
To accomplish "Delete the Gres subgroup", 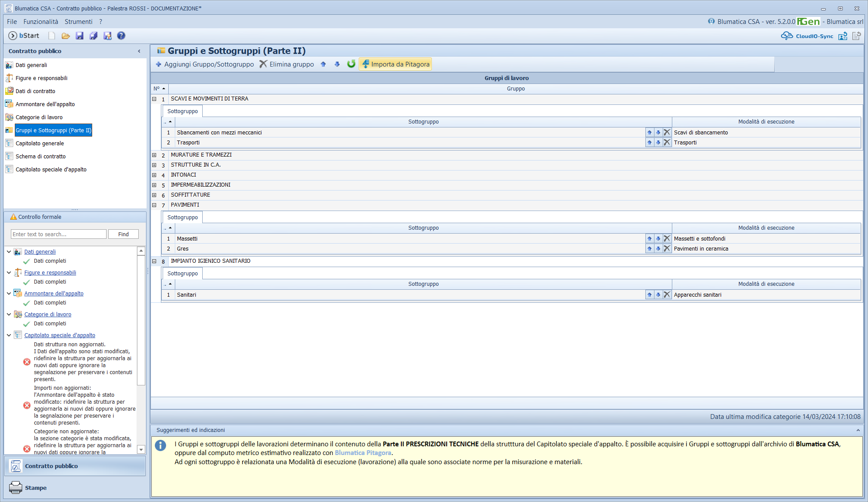I will pyautogui.click(x=667, y=249).
